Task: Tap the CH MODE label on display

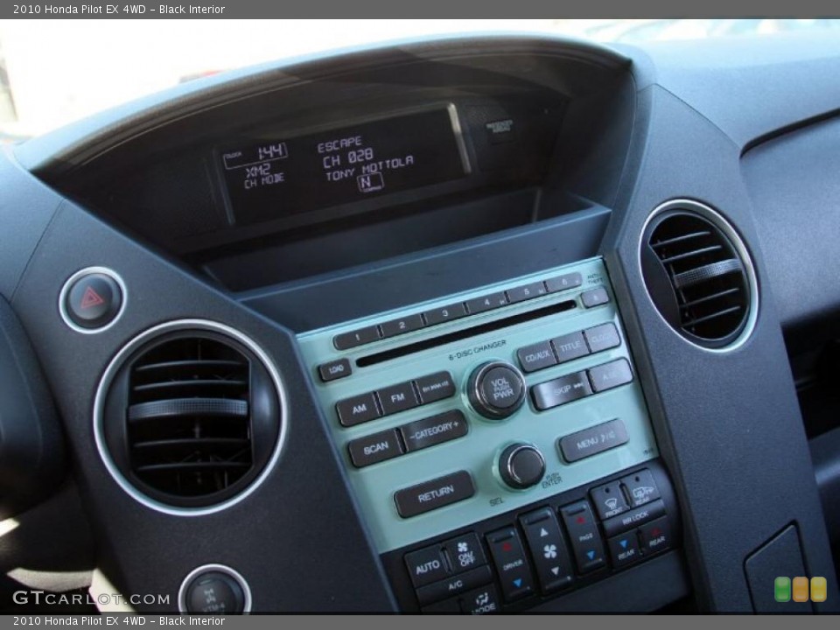Action: click(x=264, y=181)
